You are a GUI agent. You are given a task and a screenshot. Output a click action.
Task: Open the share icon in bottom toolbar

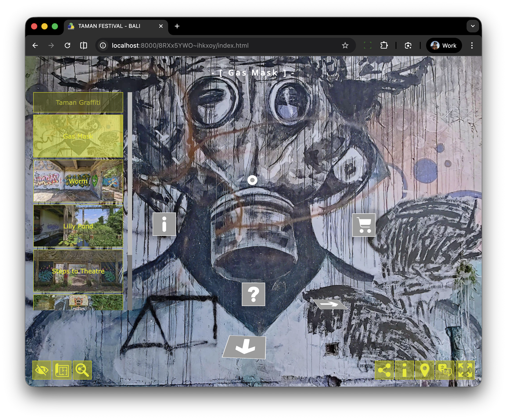click(384, 370)
